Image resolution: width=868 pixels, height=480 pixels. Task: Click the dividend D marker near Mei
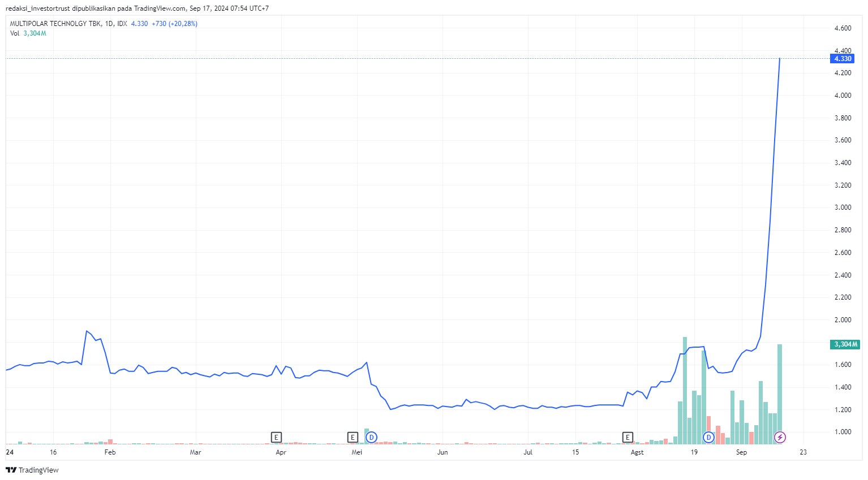[371, 437]
